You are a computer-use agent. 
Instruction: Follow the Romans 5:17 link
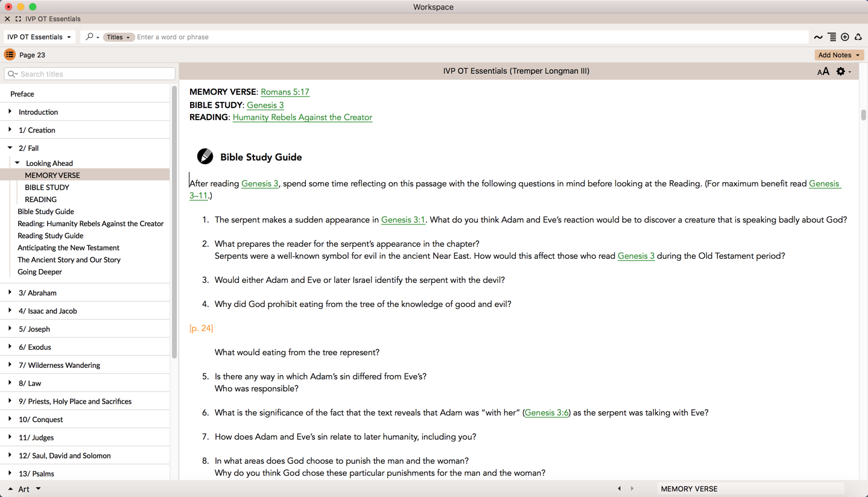[x=285, y=92]
